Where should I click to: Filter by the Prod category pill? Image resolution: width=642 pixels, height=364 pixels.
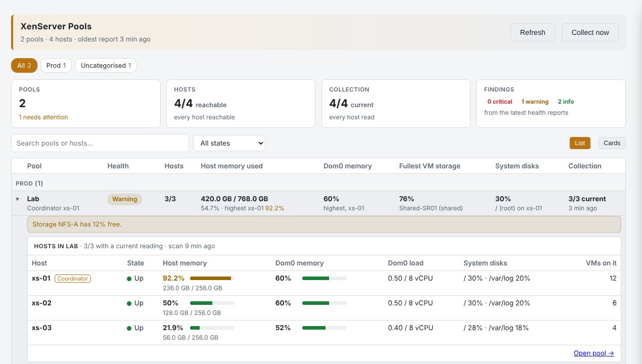pyautogui.click(x=56, y=66)
